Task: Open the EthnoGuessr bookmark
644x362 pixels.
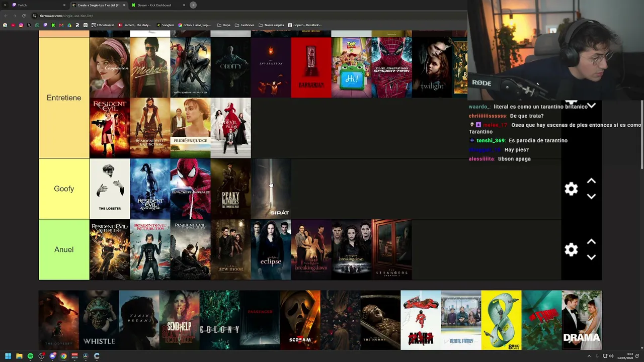Action: (103, 25)
